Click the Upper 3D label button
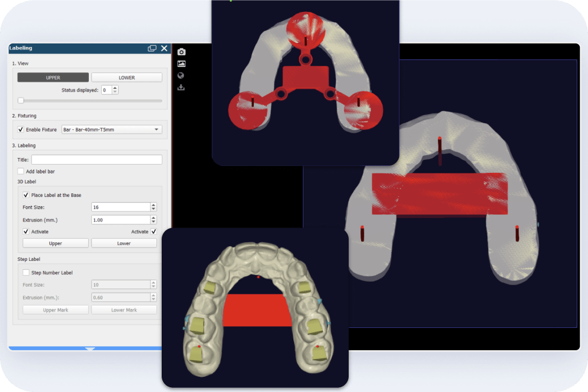 [55, 243]
